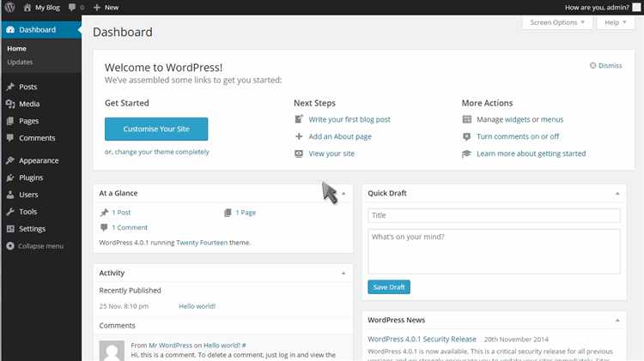The height and width of the screenshot is (361, 644).
Task: Click the Customise Your Site button
Action: 156,129
